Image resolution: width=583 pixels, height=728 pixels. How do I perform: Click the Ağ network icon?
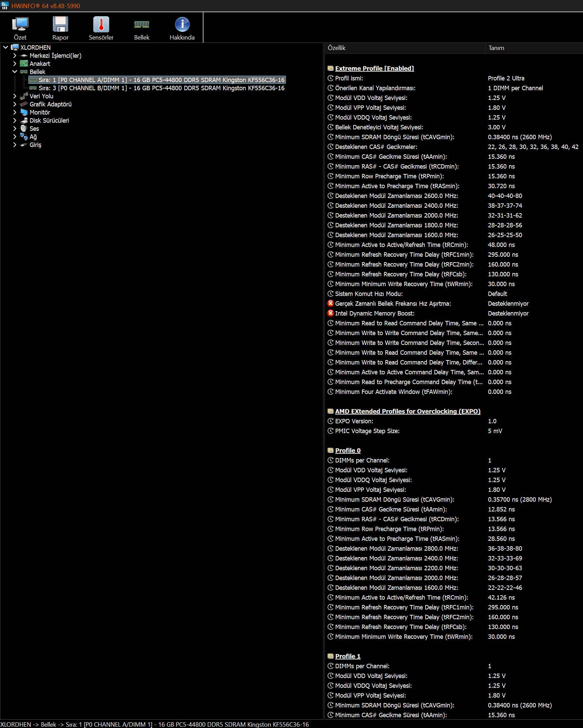tap(24, 137)
